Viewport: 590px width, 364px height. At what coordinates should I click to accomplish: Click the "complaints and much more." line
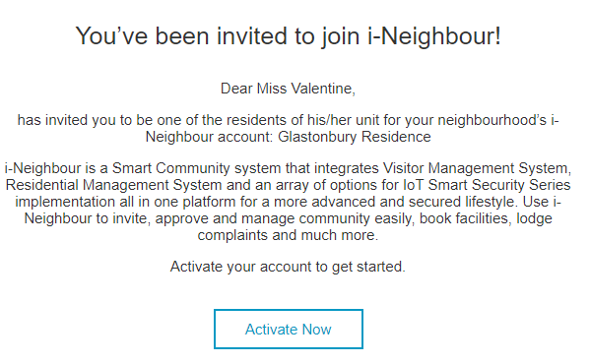[288, 235]
